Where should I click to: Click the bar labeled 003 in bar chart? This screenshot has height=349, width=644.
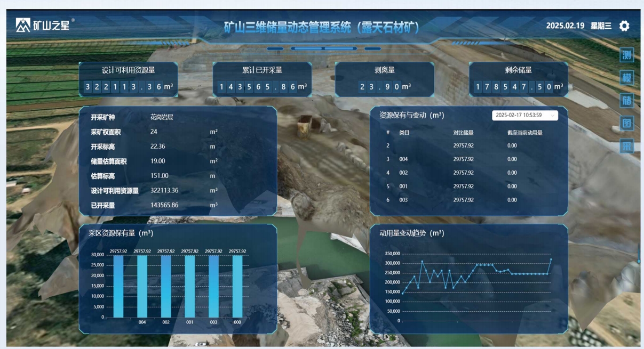pyautogui.click(x=213, y=286)
